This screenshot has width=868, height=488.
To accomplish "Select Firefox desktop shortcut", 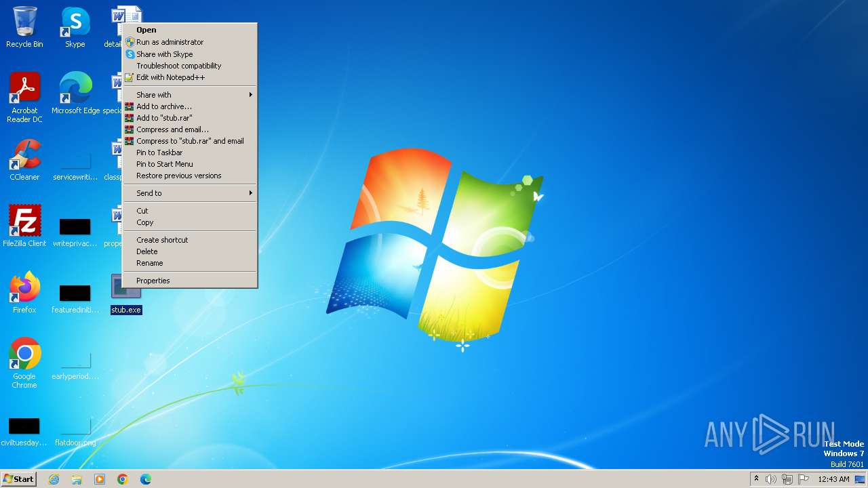I will 24,293.
